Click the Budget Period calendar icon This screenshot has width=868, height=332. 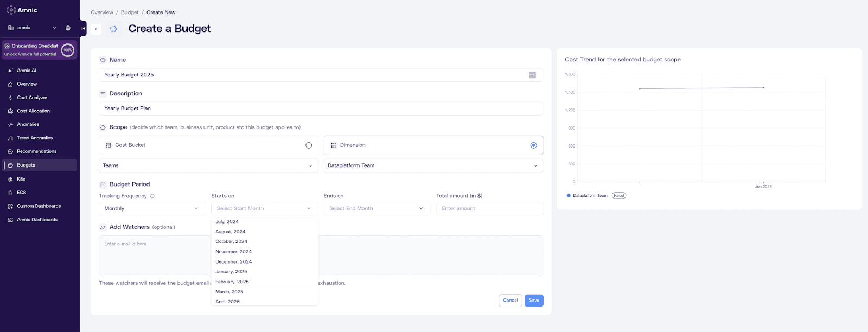103,184
